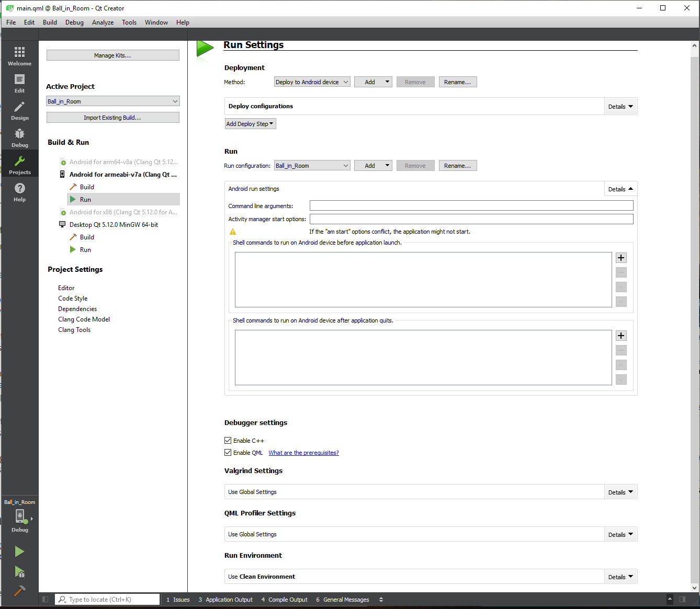Open the Compile Output pane
Viewport: 700px width, 609px height.
click(x=284, y=600)
